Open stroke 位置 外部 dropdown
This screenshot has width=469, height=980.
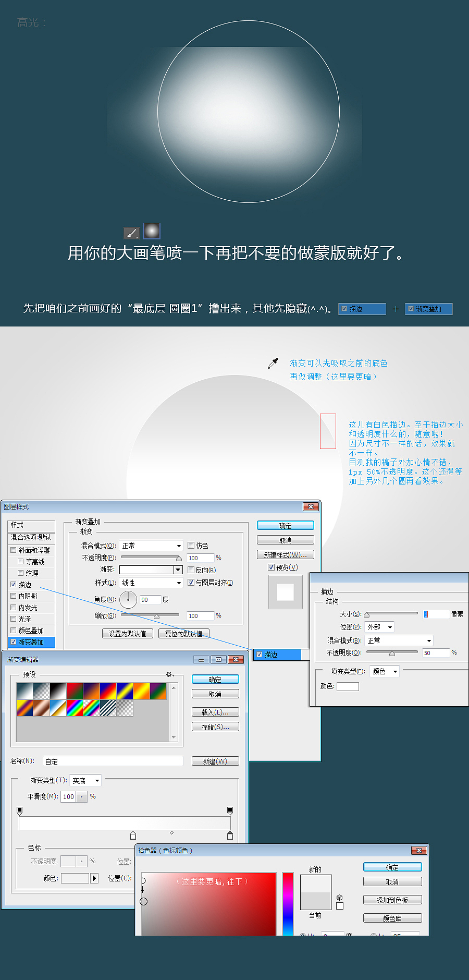click(x=379, y=627)
